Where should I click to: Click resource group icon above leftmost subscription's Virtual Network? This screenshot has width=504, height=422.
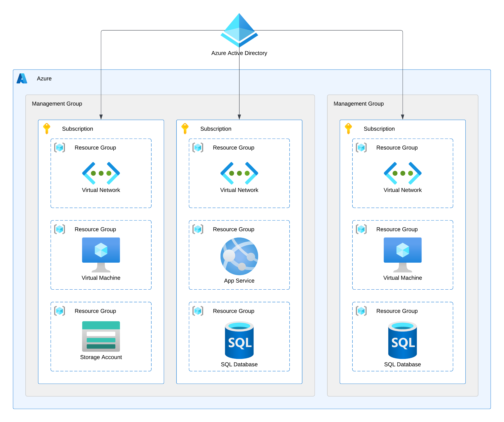[60, 147]
